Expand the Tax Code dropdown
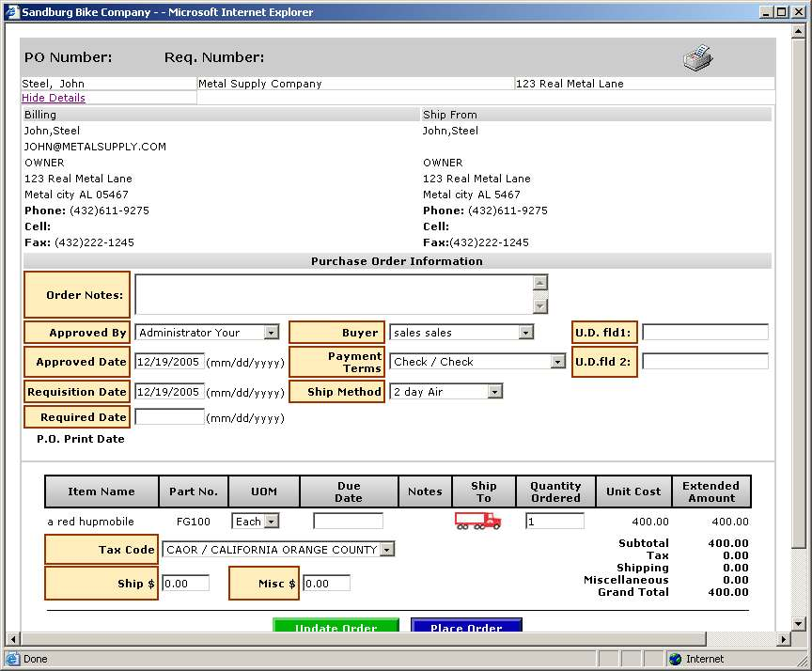 (x=387, y=550)
